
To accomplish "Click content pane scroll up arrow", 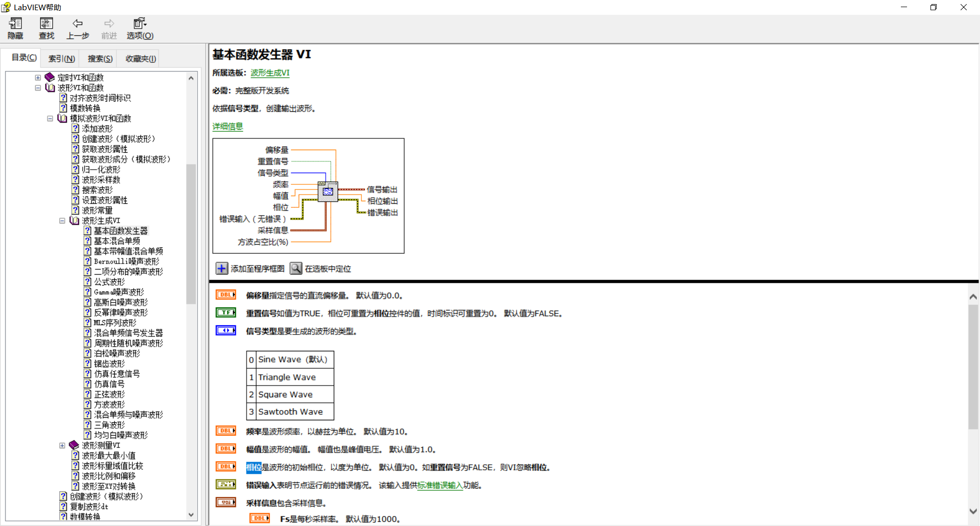I will pyautogui.click(x=973, y=296).
